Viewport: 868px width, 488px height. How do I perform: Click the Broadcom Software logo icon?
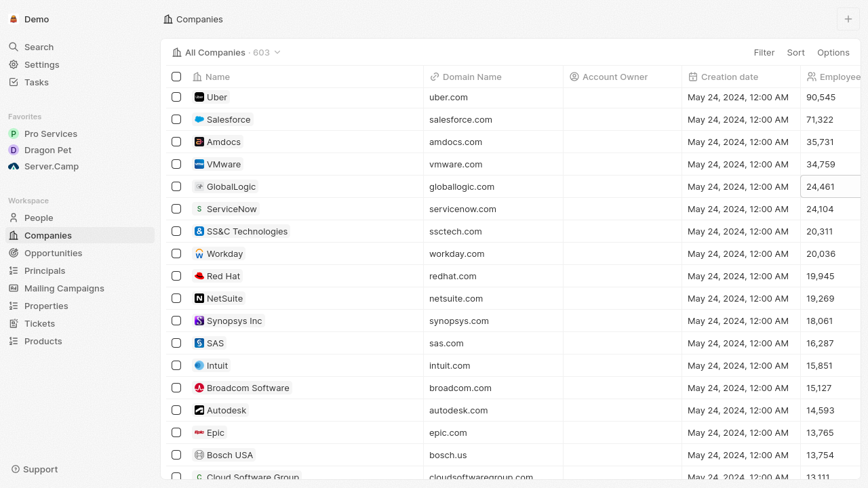coord(199,388)
